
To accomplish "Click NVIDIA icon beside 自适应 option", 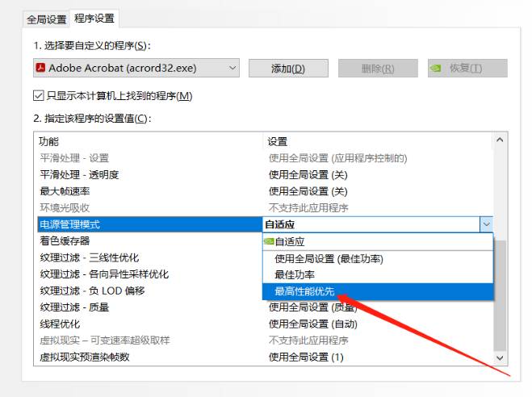I will [269, 241].
